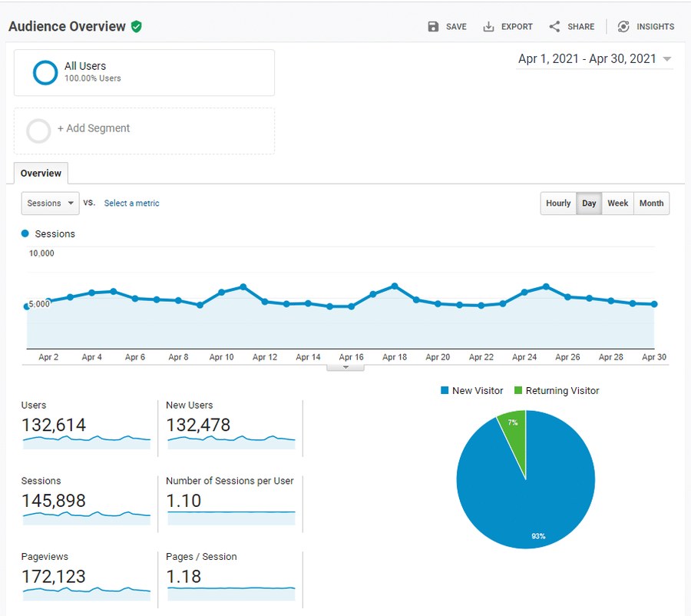This screenshot has width=691, height=616.
Task: Click the Apr 18 peak data point
Action: click(x=395, y=286)
